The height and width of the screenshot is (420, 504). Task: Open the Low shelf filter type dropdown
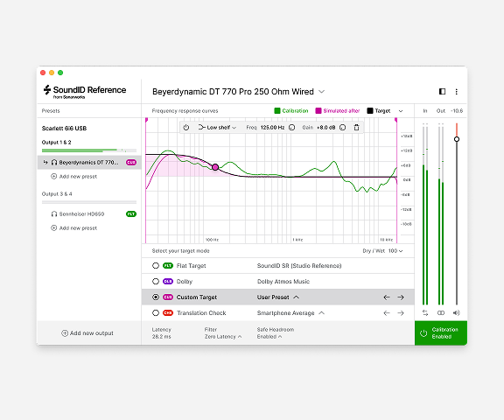point(217,128)
